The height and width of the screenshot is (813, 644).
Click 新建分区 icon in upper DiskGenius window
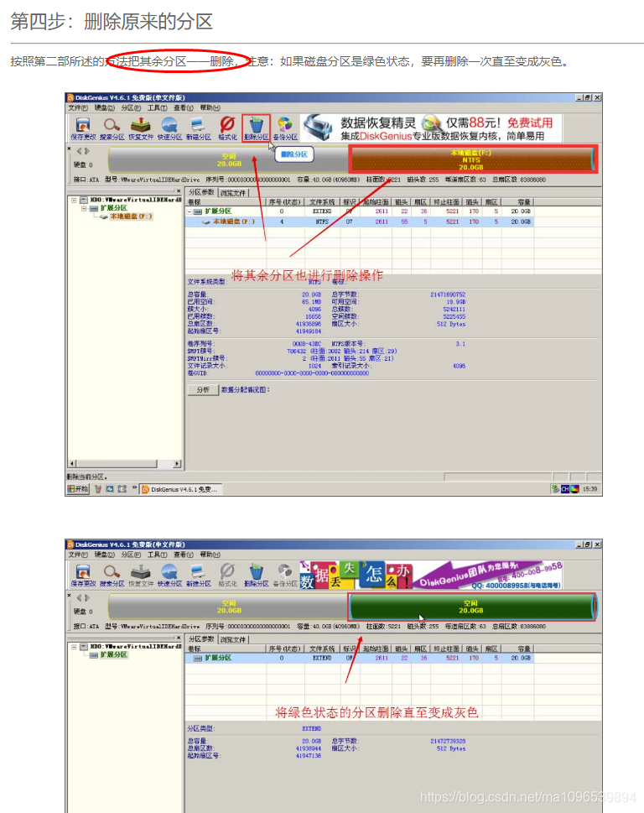pos(198,128)
